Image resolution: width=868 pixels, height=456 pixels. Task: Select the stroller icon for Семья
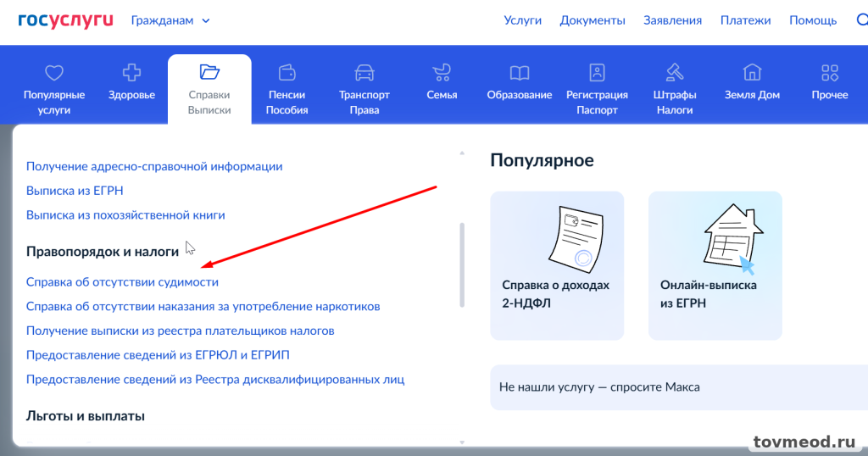[442, 73]
